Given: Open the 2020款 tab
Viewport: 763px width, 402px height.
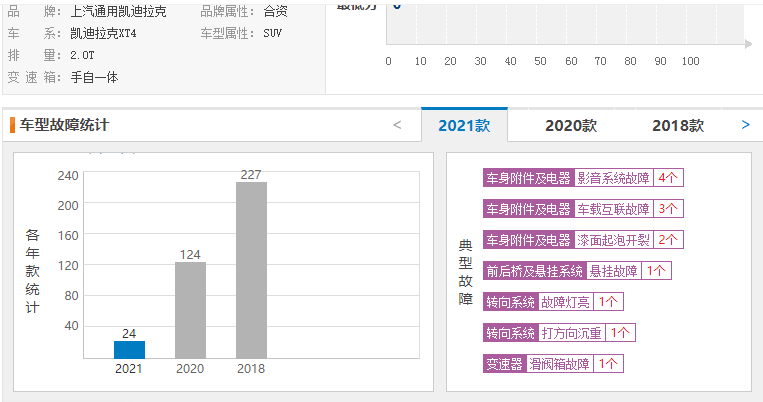Looking at the screenshot, I should [x=571, y=126].
